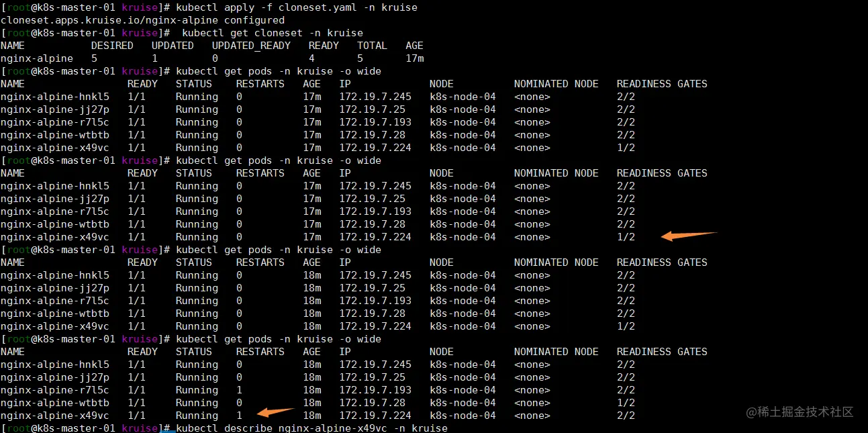Click UPDATED value 1 in the cloneset row
The width and height of the screenshot is (868, 433).
tap(155, 58)
